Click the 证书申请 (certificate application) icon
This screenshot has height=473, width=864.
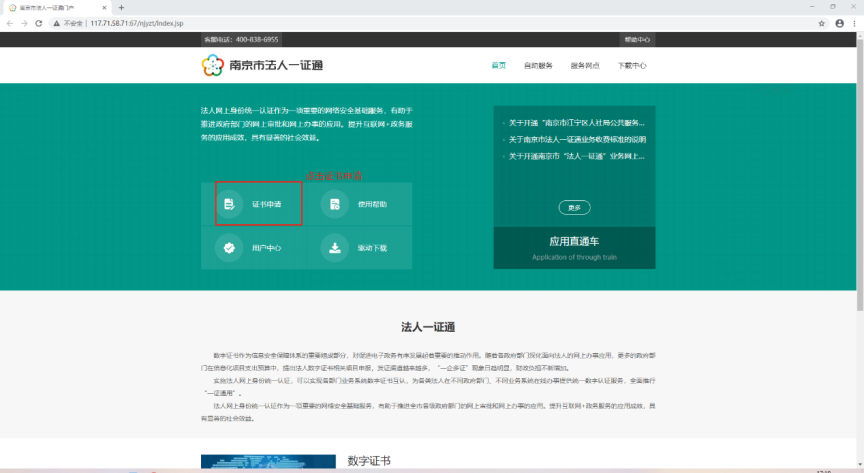click(229, 204)
